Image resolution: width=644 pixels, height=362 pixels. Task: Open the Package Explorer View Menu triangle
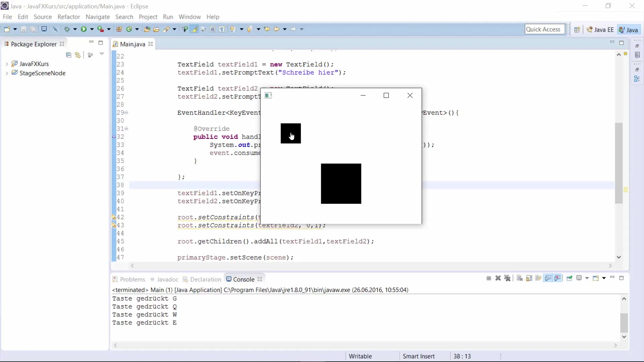102,54
